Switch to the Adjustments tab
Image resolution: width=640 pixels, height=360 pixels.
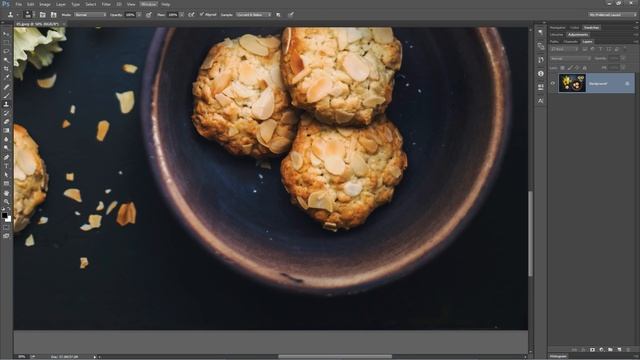pos(578,35)
